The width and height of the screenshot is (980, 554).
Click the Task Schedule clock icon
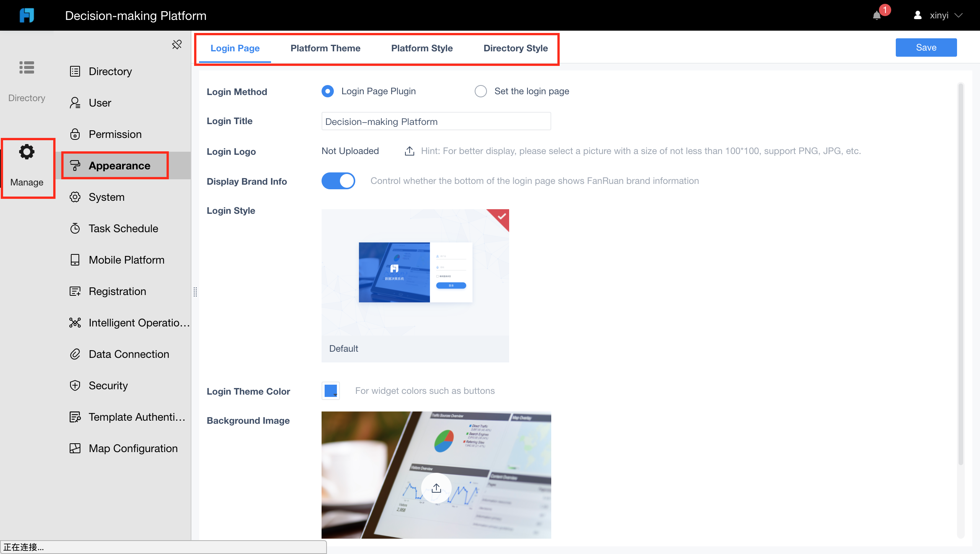point(75,228)
